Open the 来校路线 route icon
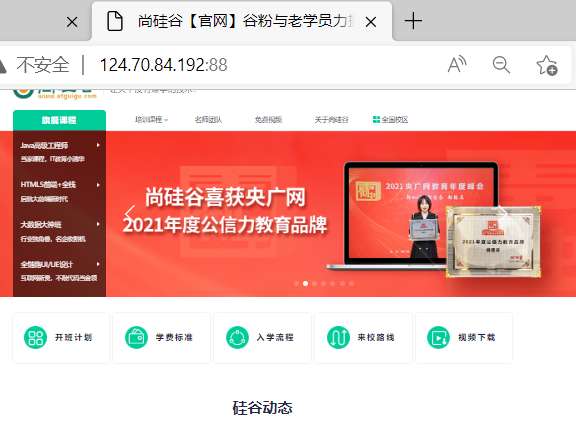576x434 pixels. [x=338, y=337]
